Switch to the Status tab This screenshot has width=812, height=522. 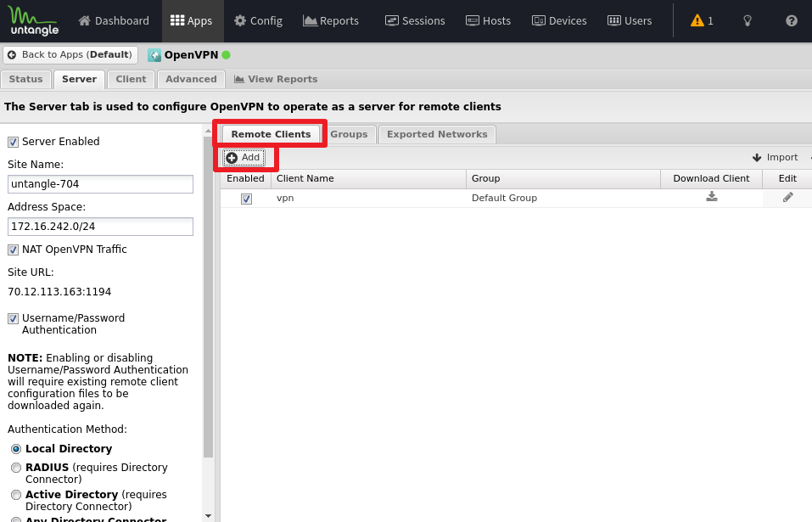point(26,79)
